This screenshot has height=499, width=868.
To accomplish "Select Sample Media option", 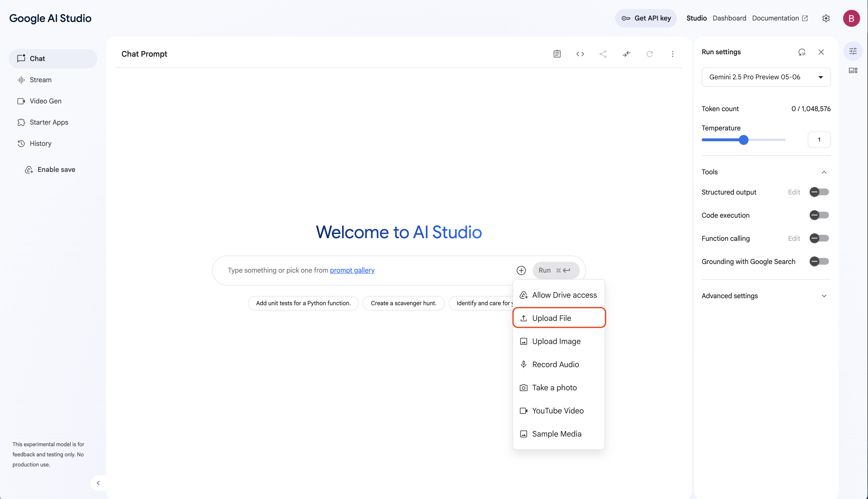I will [x=559, y=434].
